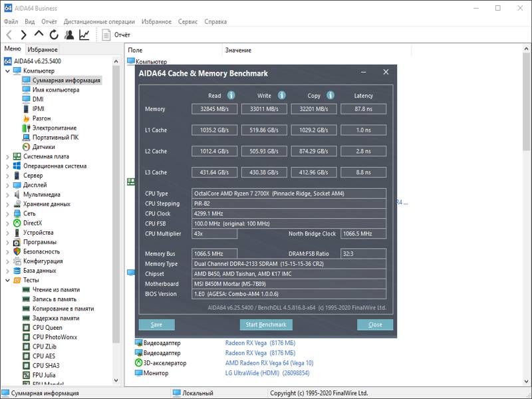The image size is (532, 399).
Task: Open the graph chart toolbar icon
Action: 84,35
